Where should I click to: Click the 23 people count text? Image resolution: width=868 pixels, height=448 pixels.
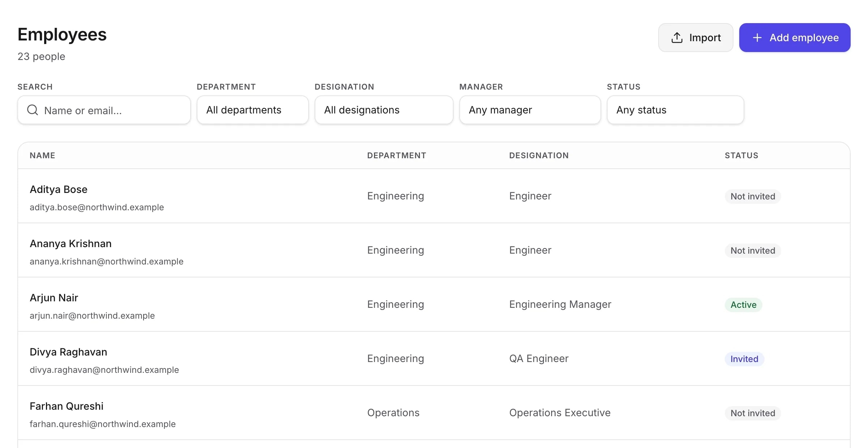point(41,56)
